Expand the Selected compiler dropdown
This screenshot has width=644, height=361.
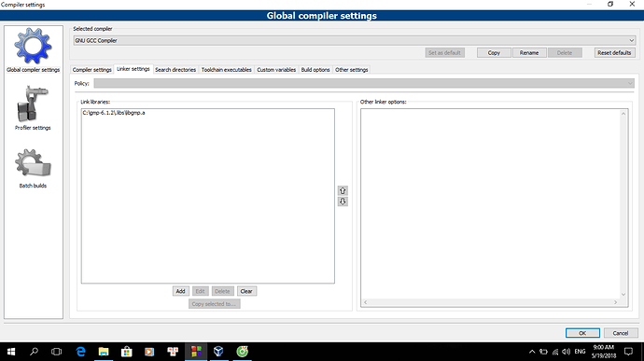[x=355, y=40]
